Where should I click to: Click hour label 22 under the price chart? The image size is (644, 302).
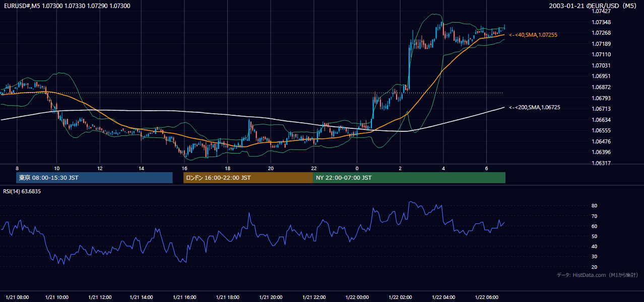point(314,168)
